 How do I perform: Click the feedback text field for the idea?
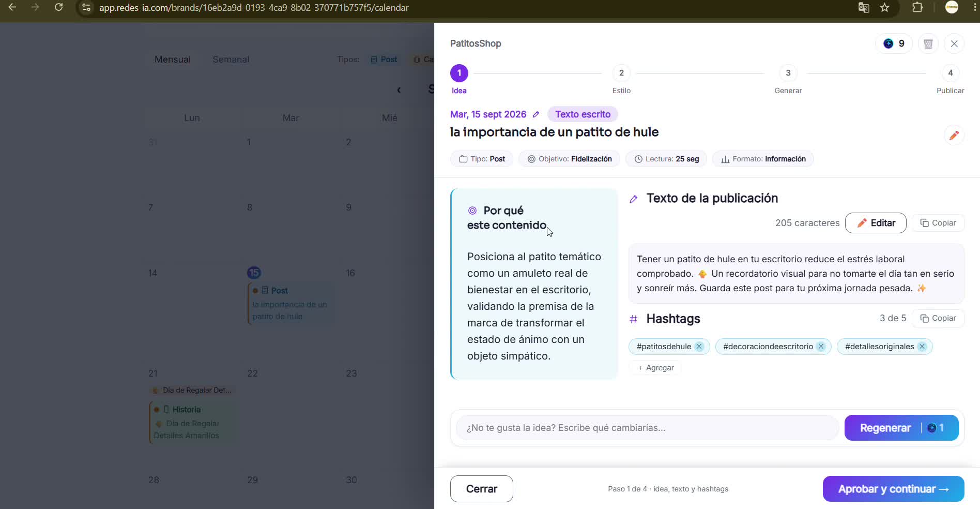coord(647,428)
